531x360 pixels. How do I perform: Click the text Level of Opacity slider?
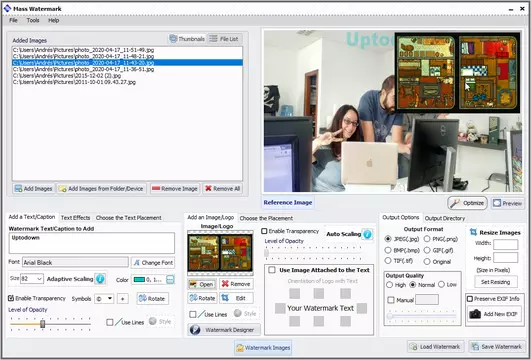(50, 324)
